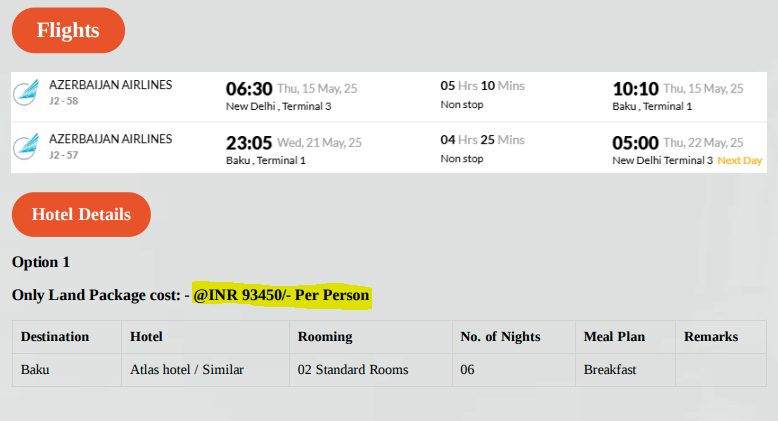Select the 06:30 New Delhi departure time
Viewport: 778px width, 421px height.
249,89
